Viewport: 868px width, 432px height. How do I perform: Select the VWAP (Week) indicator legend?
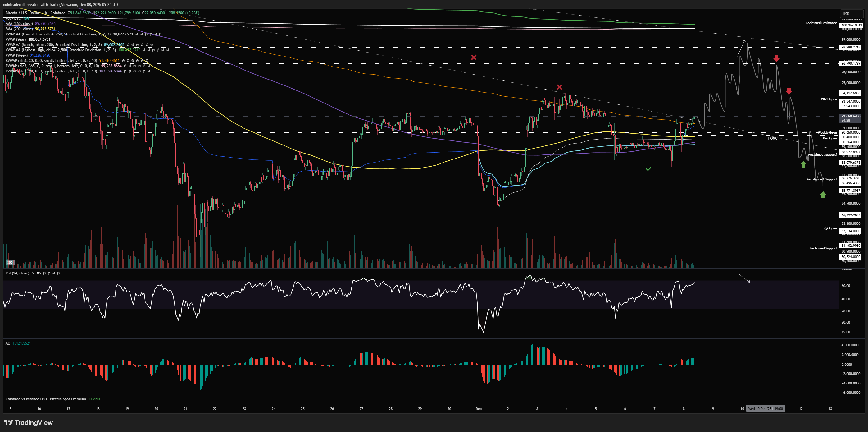click(x=16, y=55)
